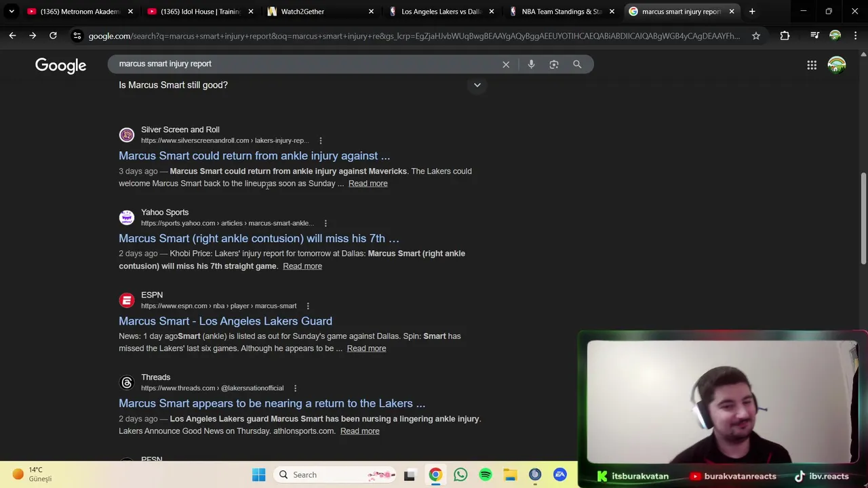The image size is (868, 488).
Task: View site information icon in address bar
Action: pyautogui.click(x=77, y=36)
